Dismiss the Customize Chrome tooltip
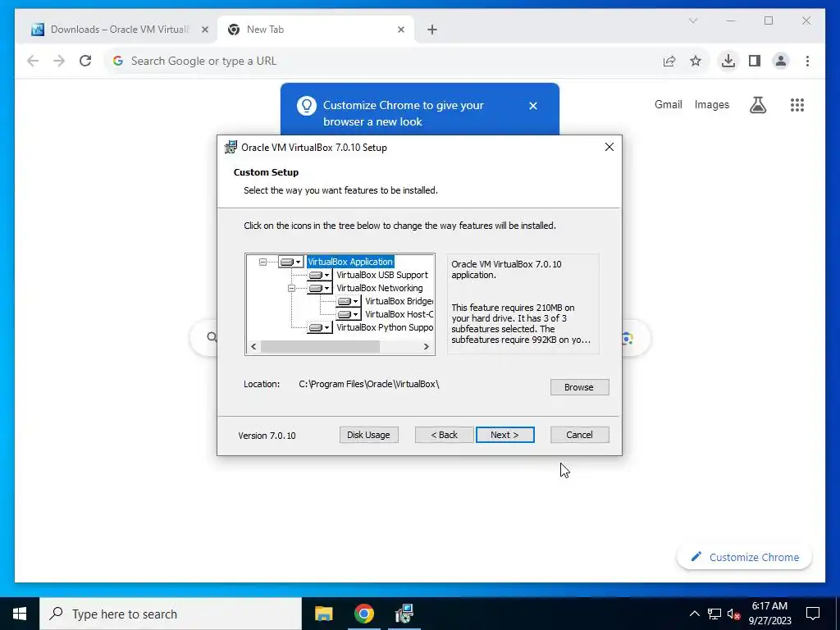The image size is (840, 630). coord(533,106)
